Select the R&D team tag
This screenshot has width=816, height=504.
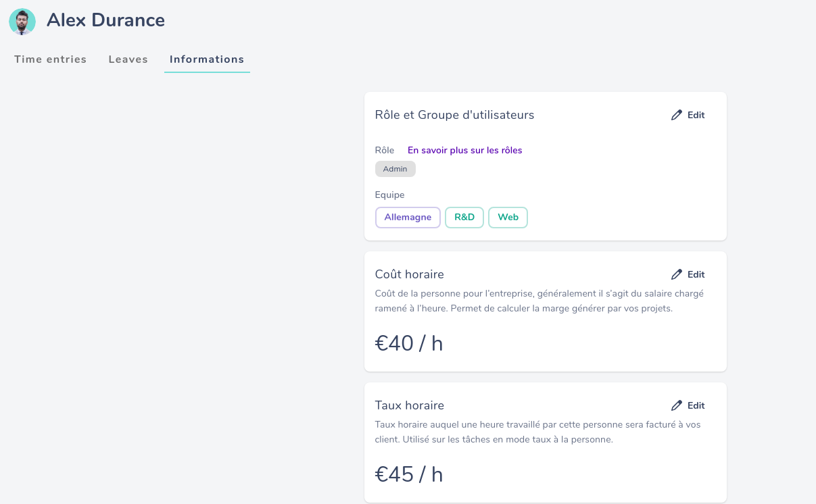click(x=464, y=218)
